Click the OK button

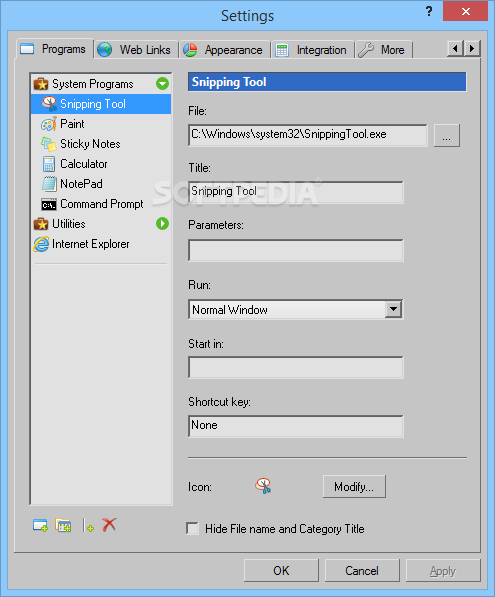pyautogui.click(x=281, y=570)
